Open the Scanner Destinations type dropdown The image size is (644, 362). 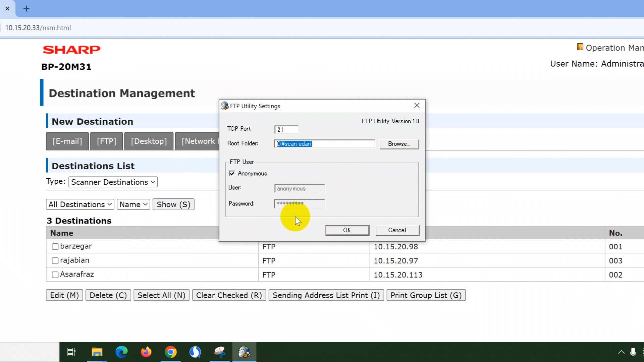[x=113, y=182]
